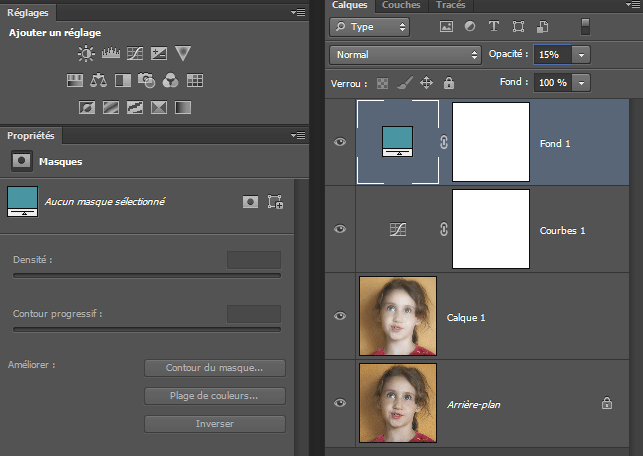Add a Levels adjustment from Réglages
This screenshot has width=643, height=456.
111,53
